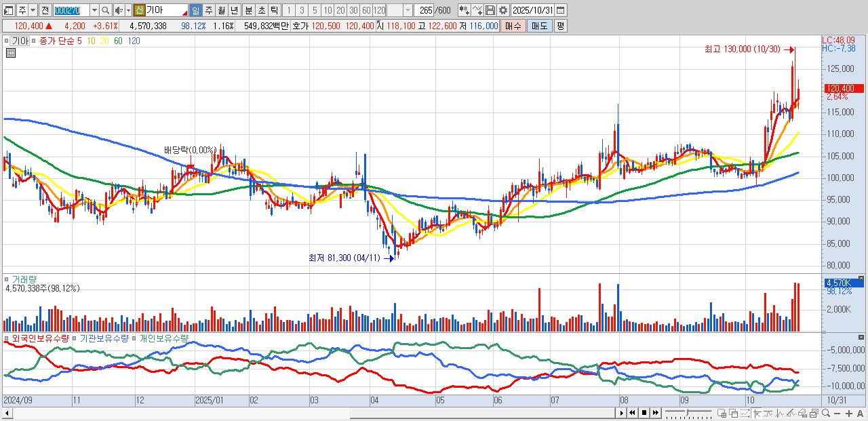Viewport: 868px width, 421px height.
Task: Toggle the 거래량 volume checkbox
Action: point(7,279)
